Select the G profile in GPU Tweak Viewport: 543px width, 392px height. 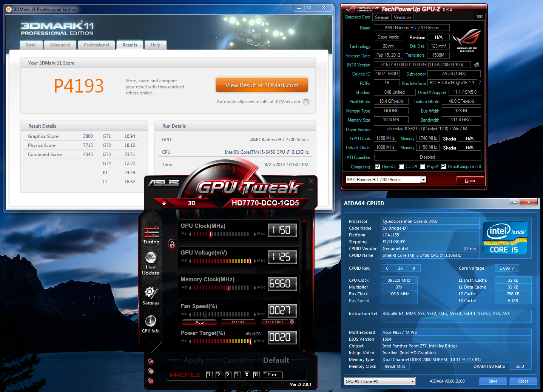256,375
